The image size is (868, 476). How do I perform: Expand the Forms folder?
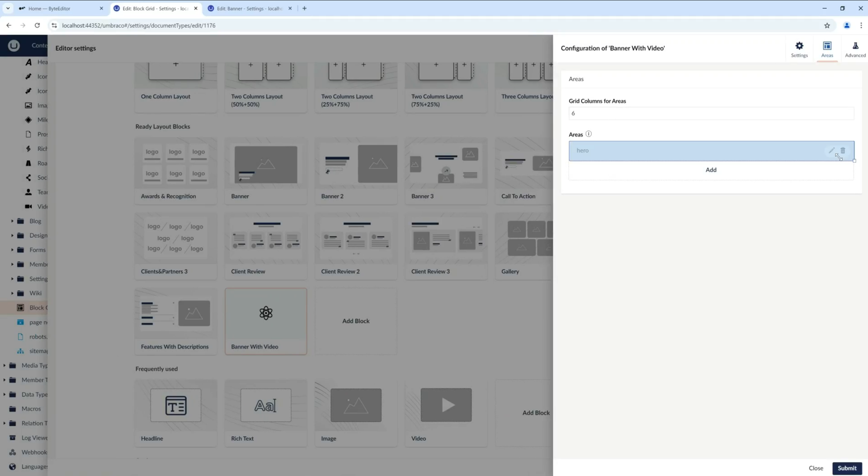pos(12,250)
